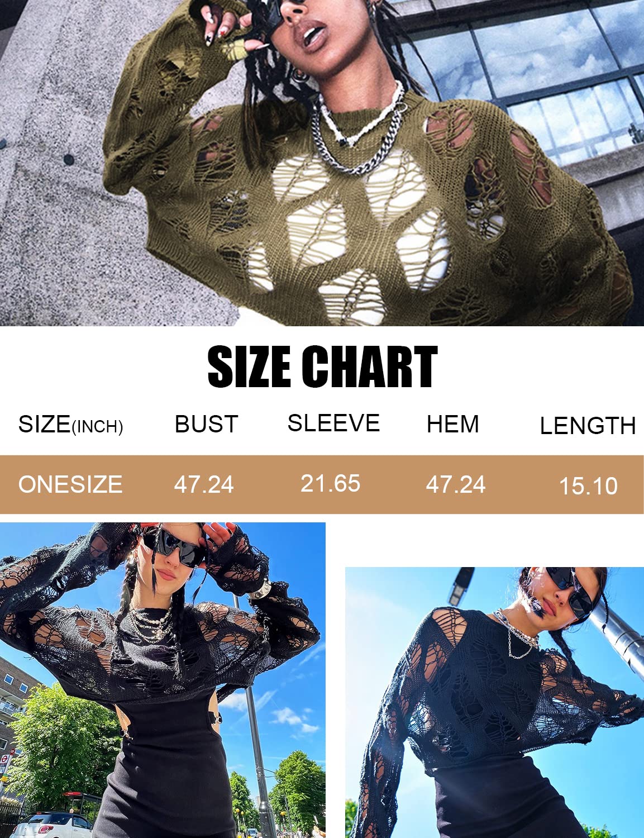Select the 47.24 value under HEM

pyautogui.click(x=456, y=484)
